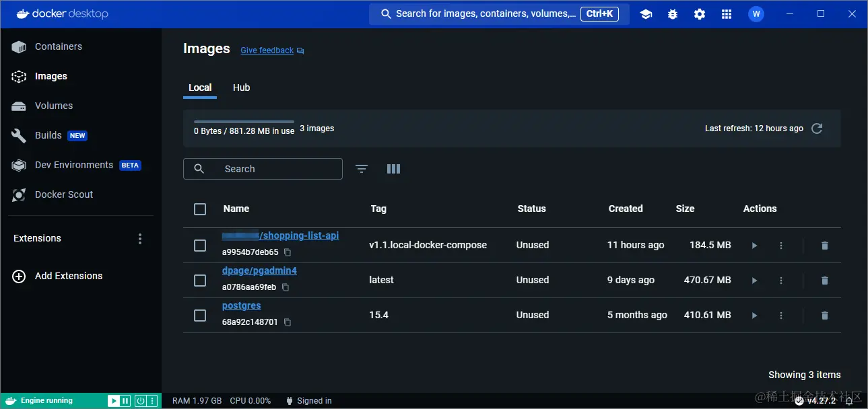
Task: Open the Troubleshoot bug icon in the header
Action: (673, 13)
